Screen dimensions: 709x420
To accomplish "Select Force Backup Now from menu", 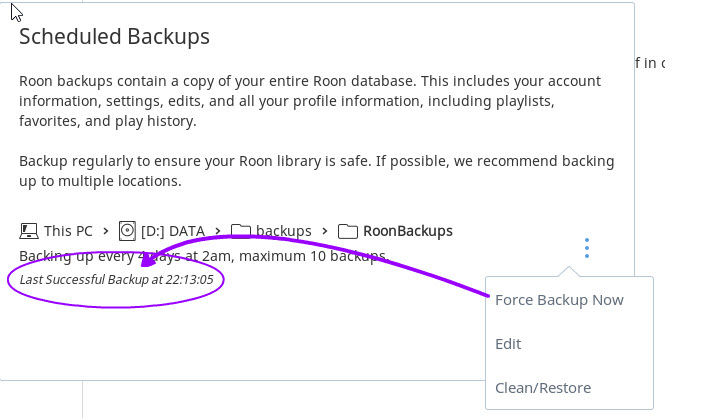I will click(x=559, y=300).
